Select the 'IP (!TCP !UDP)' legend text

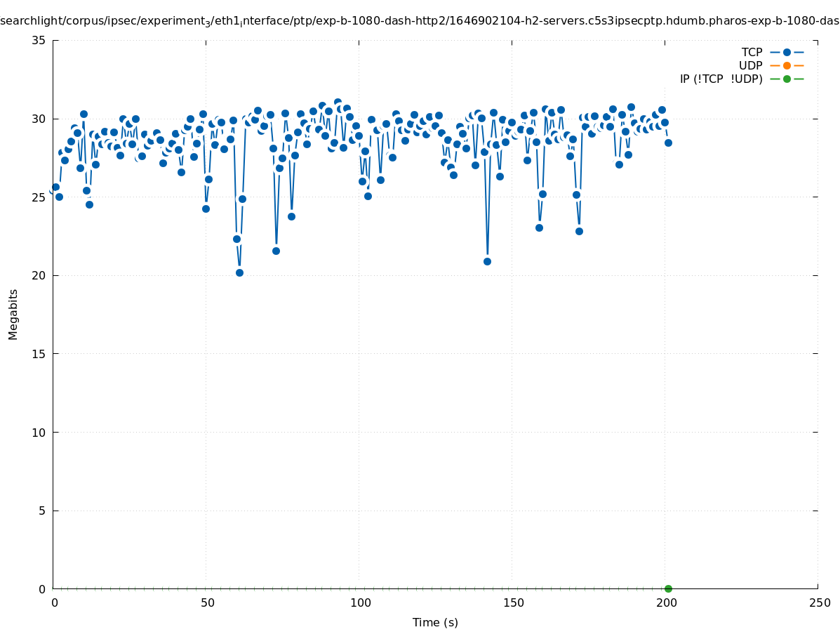click(x=721, y=79)
